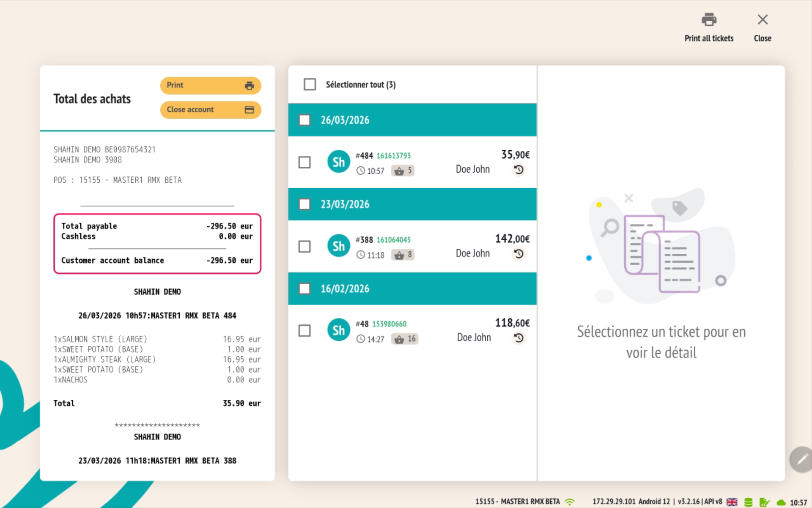
Task: Click the UK flag language icon
Action: point(732,502)
